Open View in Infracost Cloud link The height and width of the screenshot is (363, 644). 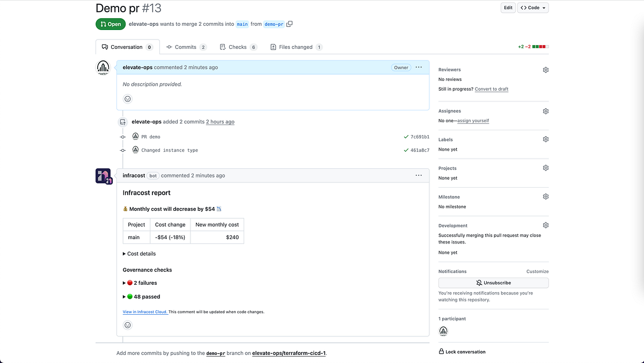(144, 312)
